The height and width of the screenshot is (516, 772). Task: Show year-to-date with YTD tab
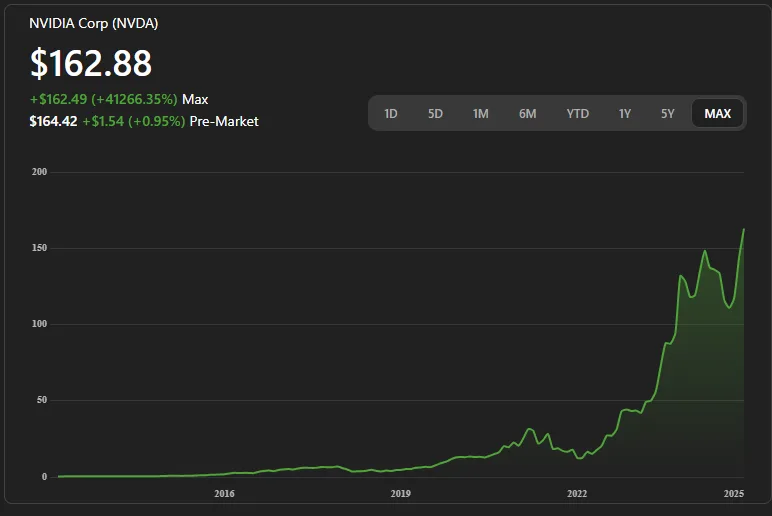tap(578, 114)
